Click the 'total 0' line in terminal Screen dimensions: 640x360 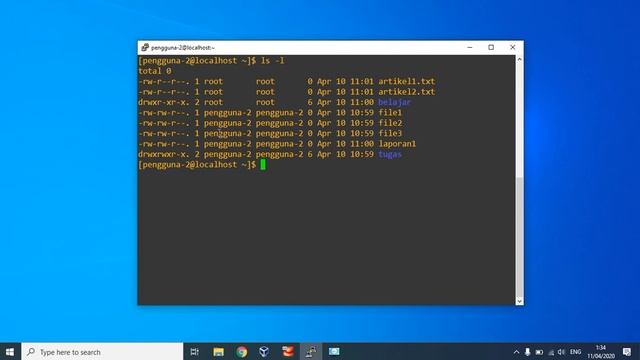tap(155, 71)
